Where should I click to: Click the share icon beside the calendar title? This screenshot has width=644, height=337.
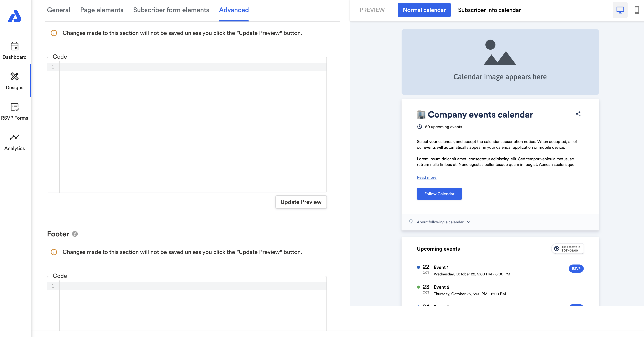pyautogui.click(x=578, y=114)
